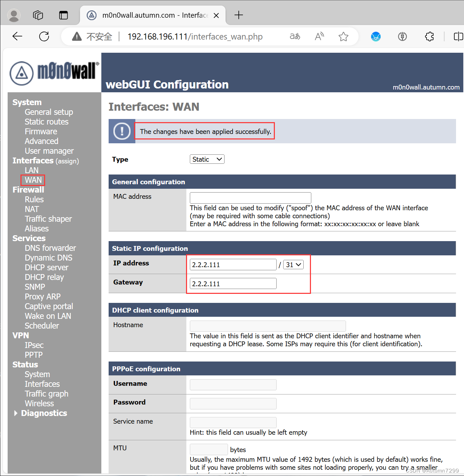Open User manager page
This screenshot has width=464, height=476.
click(x=49, y=151)
